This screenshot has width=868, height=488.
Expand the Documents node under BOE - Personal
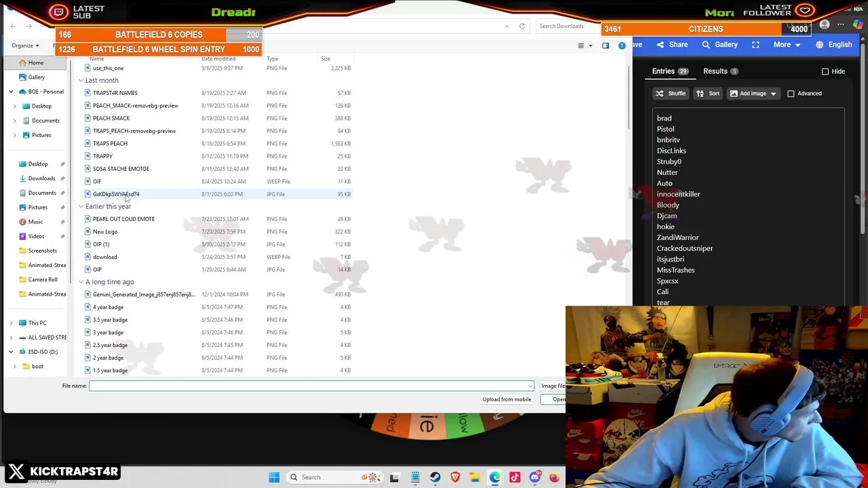[x=15, y=121]
